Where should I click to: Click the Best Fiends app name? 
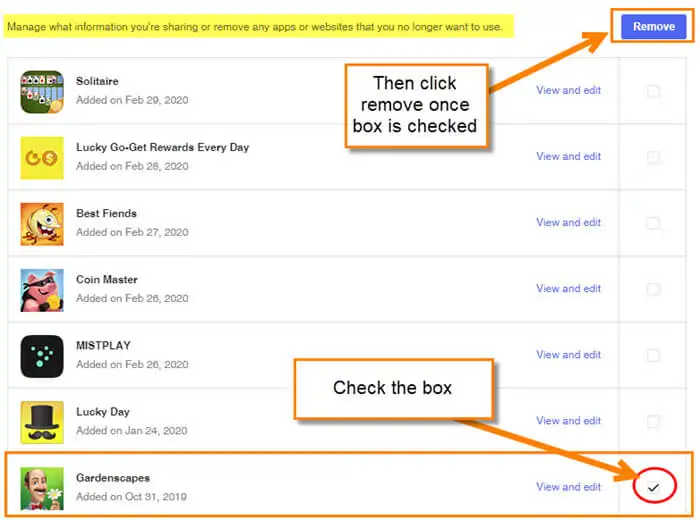click(x=106, y=213)
